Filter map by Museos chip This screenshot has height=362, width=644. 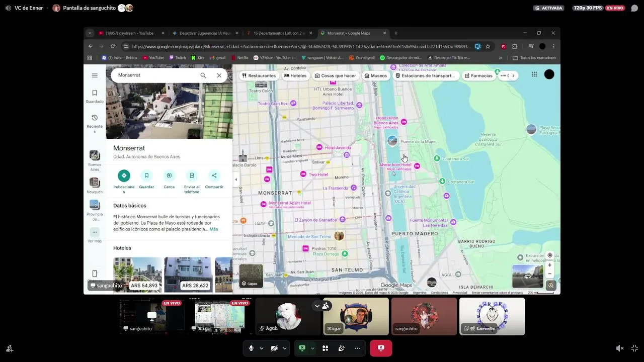pyautogui.click(x=376, y=76)
